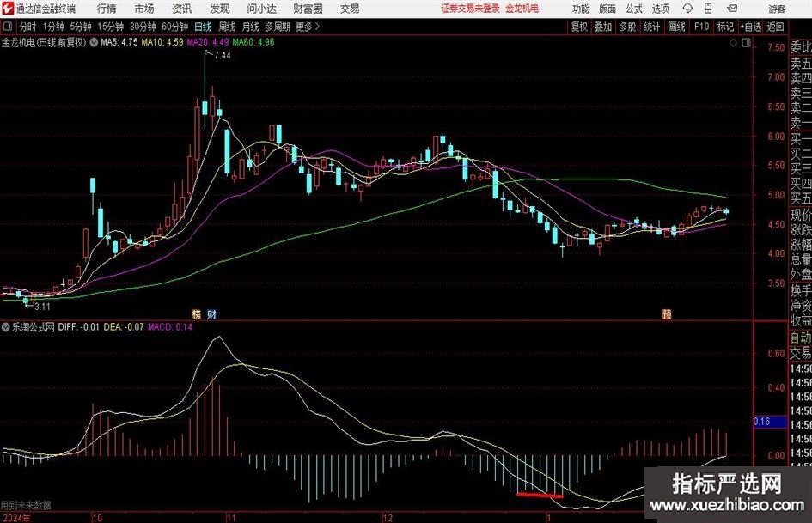Click the F10 company info button
812x523 pixels.
tap(701, 27)
